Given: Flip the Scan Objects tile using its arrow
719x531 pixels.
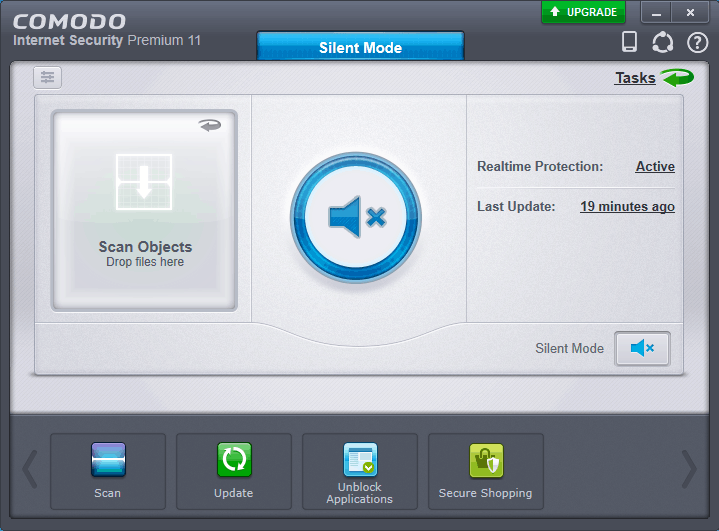Looking at the screenshot, I should tap(210, 125).
